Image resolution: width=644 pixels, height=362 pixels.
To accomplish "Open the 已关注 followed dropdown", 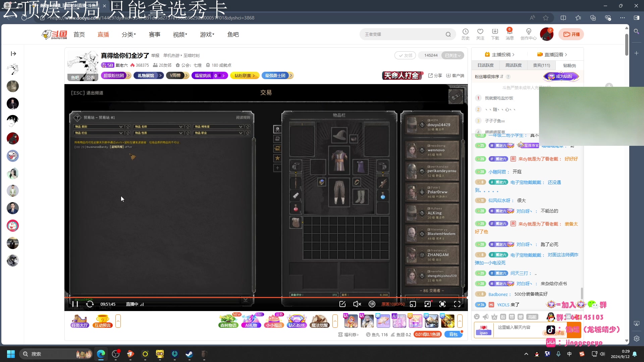I will point(453,55).
